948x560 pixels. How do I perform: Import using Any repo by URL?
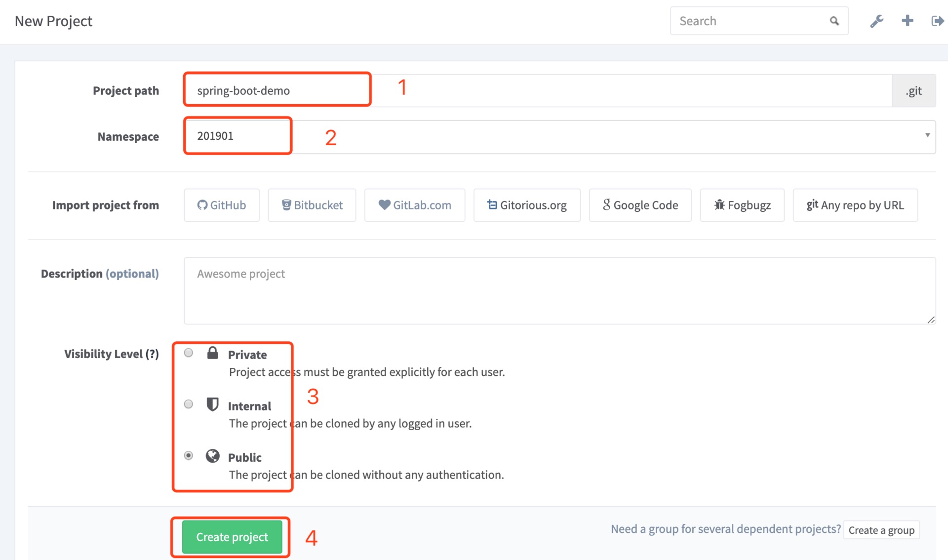click(x=855, y=205)
